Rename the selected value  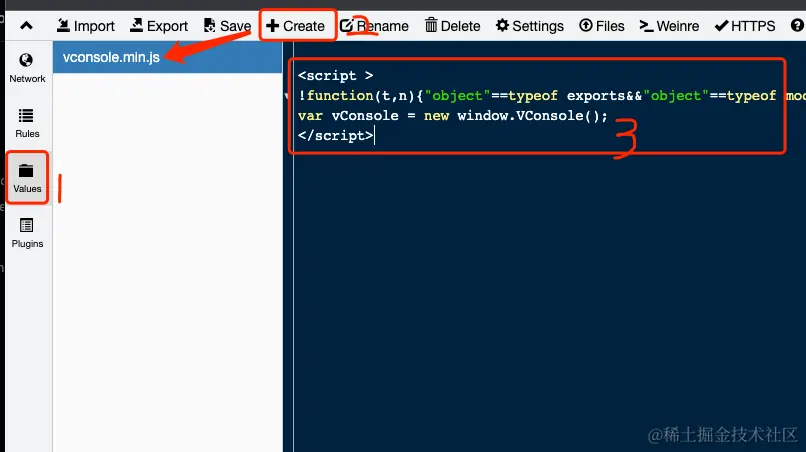point(374,26)
